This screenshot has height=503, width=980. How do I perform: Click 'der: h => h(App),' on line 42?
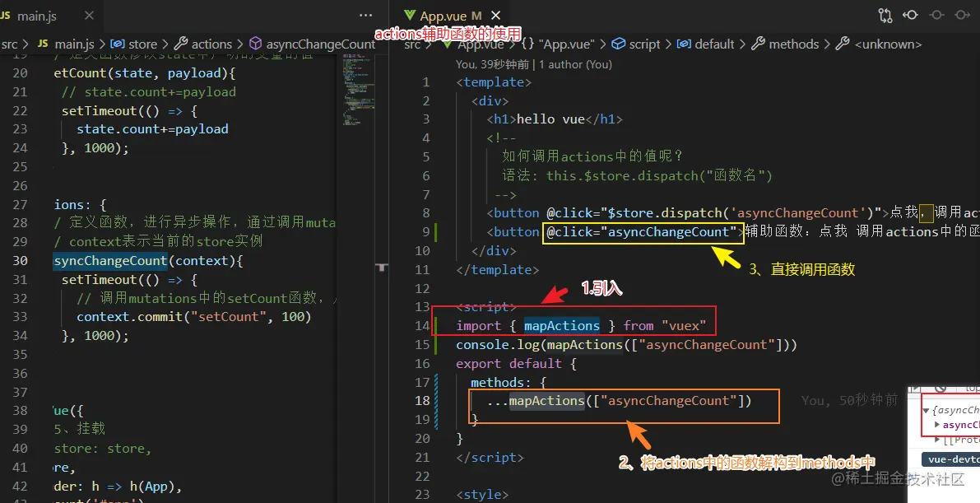pyautogui.click(x=118, y=486)
